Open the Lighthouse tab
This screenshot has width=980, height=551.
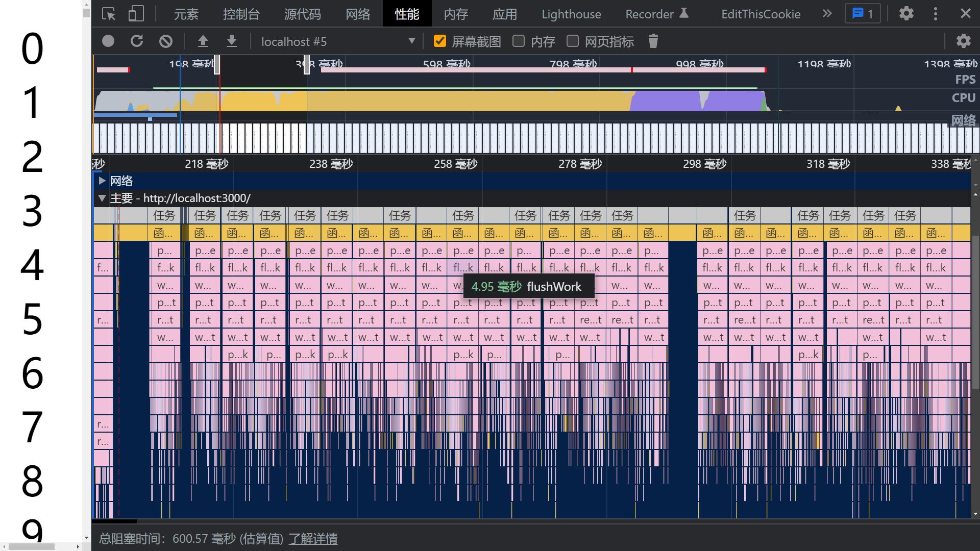coord(571,14)
